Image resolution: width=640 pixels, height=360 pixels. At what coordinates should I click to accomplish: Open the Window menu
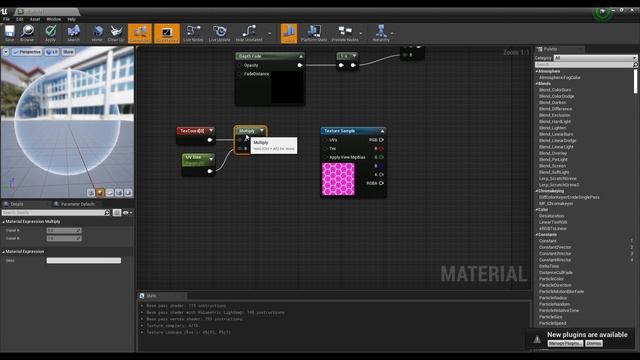tap(53, 19)
